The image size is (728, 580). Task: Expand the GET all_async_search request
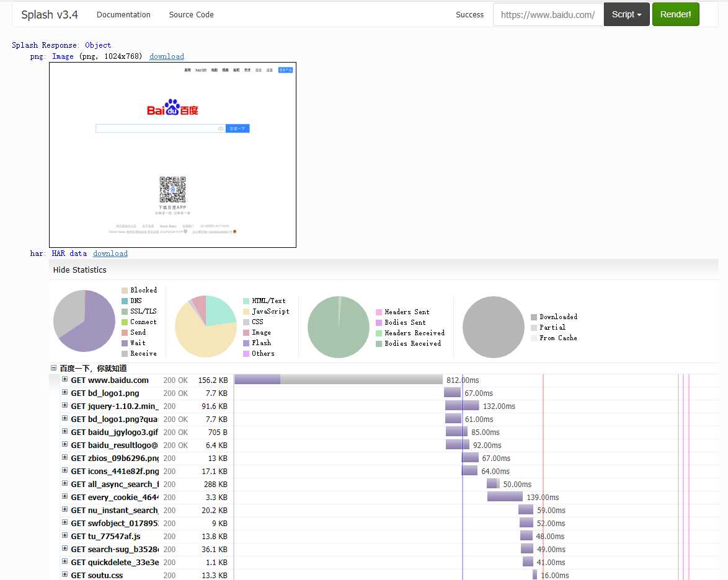click(x=64, y=483)
